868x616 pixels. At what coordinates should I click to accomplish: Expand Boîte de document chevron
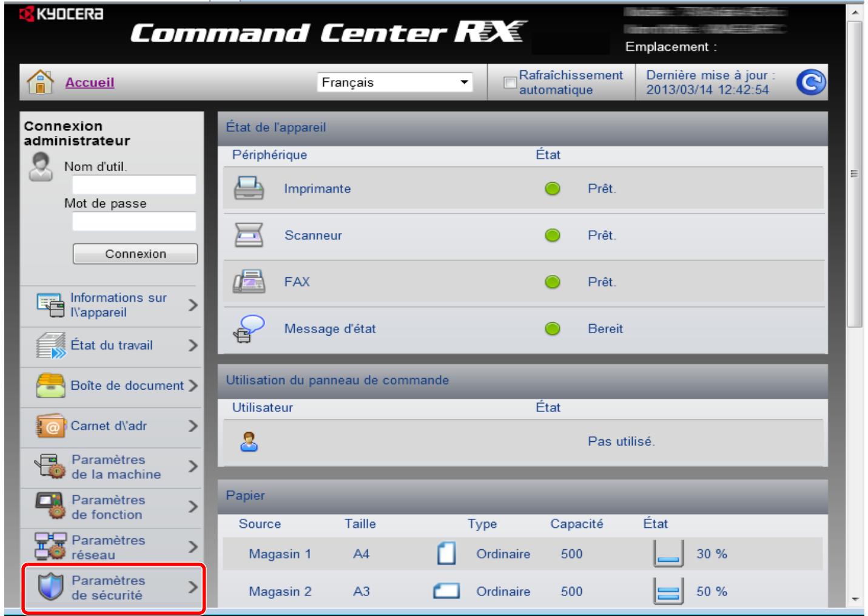[x=193, y=385]
